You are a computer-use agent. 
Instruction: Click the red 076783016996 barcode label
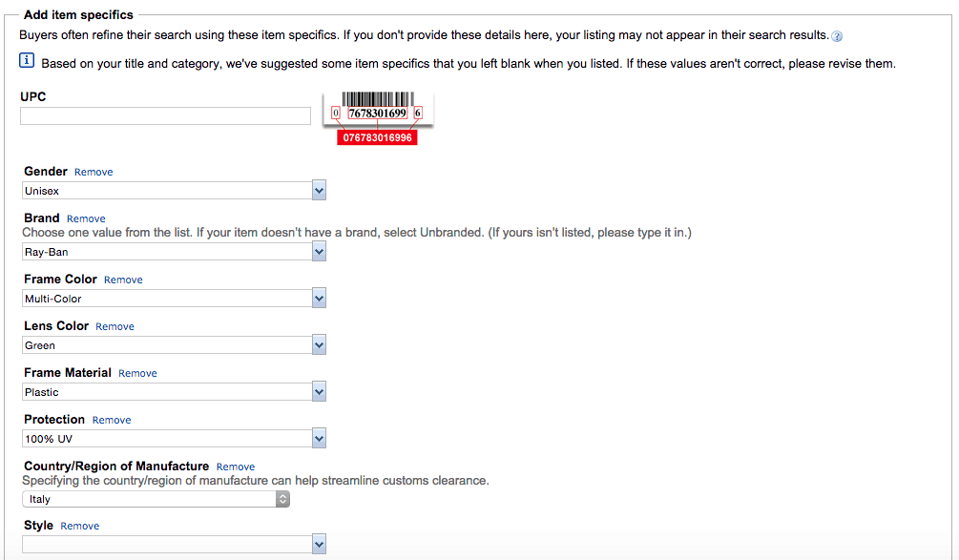(377, 136)
